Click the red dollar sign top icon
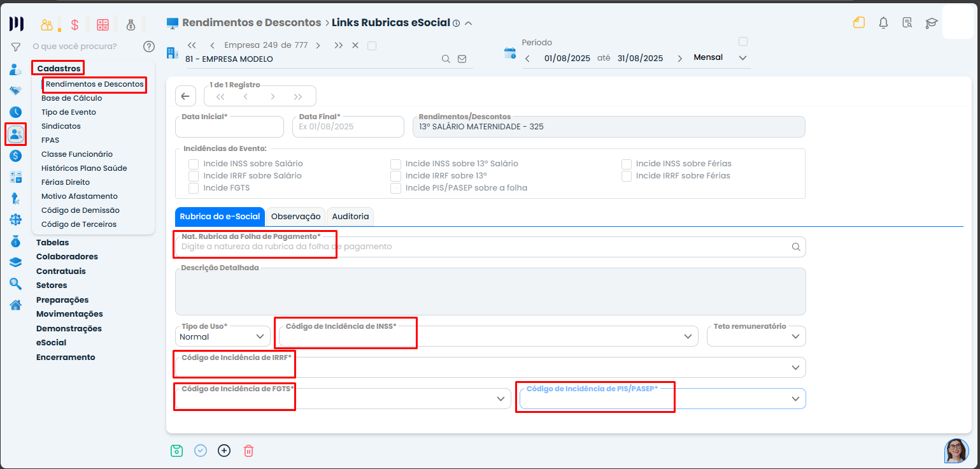Screen dimensions: 980x469 click(75, 24)
